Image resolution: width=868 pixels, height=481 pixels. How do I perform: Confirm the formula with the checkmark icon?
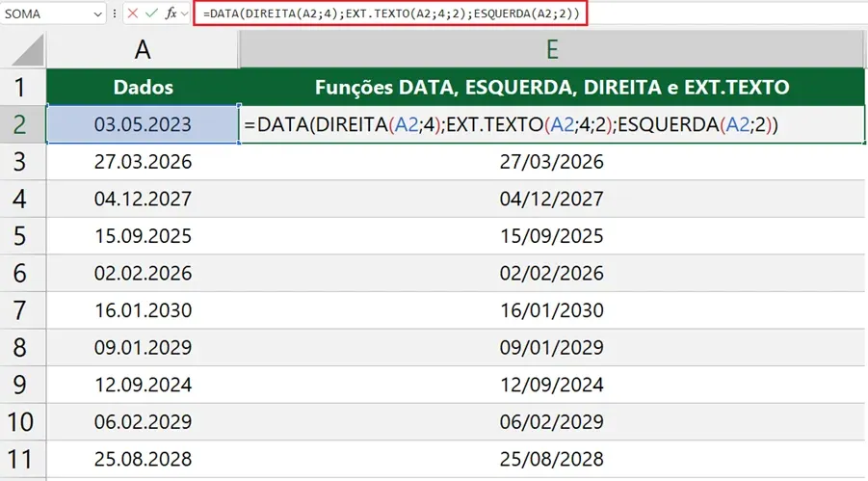(151, 13)
